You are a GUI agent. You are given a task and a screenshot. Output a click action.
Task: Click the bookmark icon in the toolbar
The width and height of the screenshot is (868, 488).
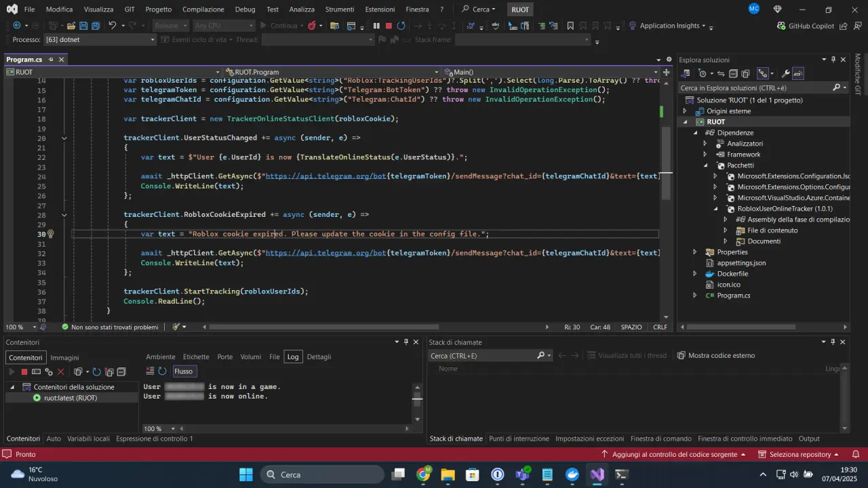tap(570, 26)
